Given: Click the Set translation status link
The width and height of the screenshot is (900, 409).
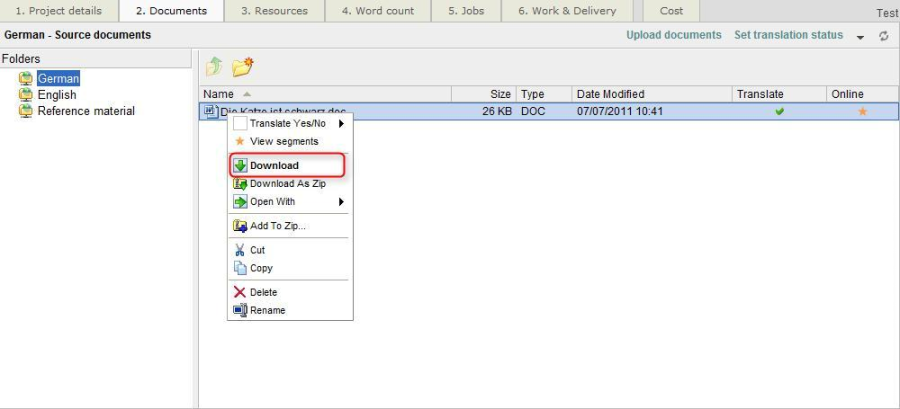Looking at the screenshot, I should tap(788, 35).
